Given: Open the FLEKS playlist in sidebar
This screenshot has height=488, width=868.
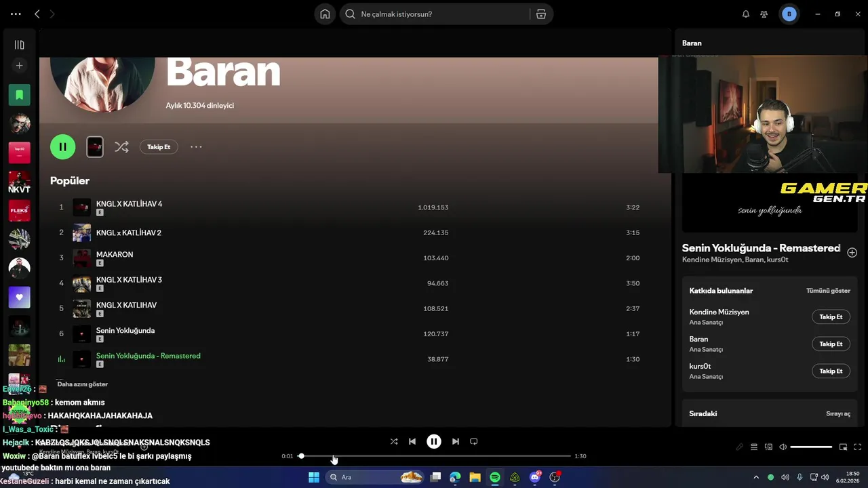Looking at the screenshot, I should (x=19, y=211).
